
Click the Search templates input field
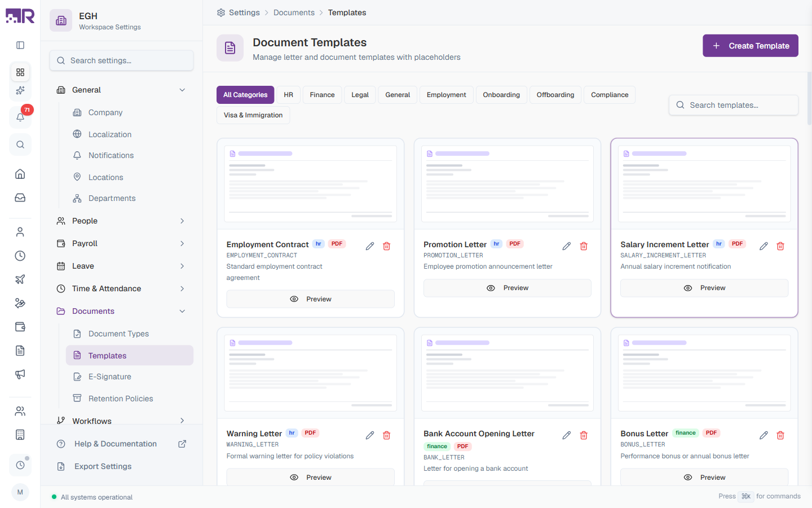pyautogui.click(x=734, y=105)
